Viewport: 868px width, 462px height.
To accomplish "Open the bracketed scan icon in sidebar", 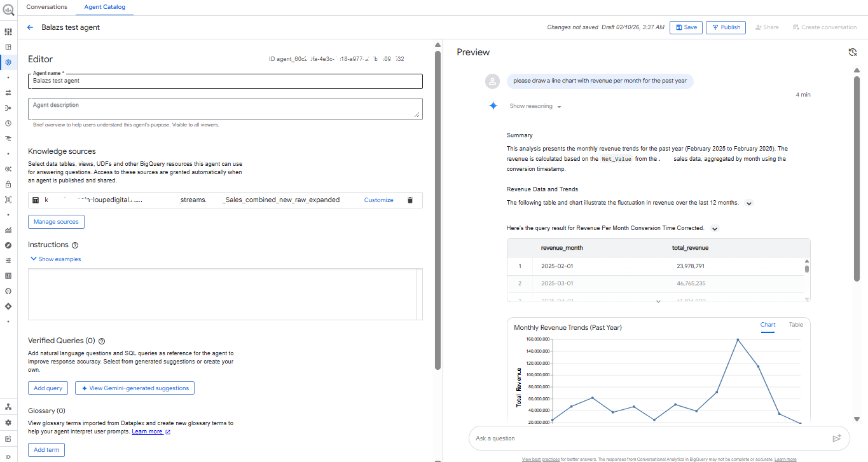I will (8, 199).
